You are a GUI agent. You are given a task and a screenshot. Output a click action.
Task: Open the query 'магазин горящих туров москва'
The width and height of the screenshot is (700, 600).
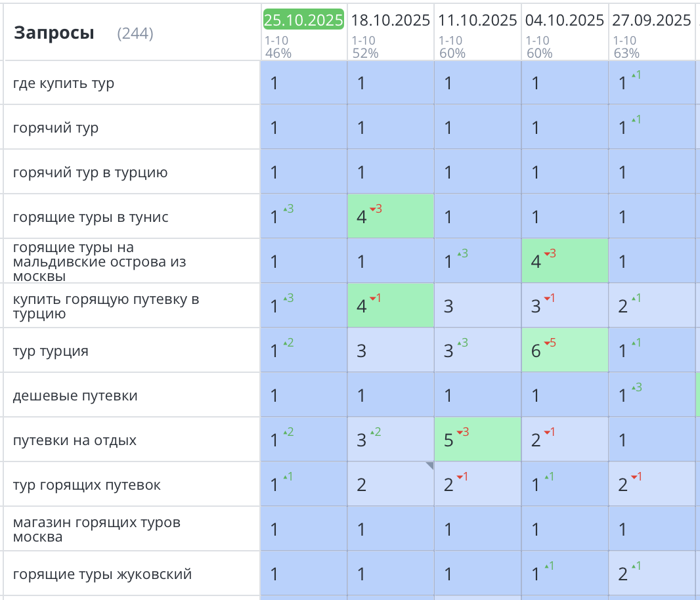[97, 530]
